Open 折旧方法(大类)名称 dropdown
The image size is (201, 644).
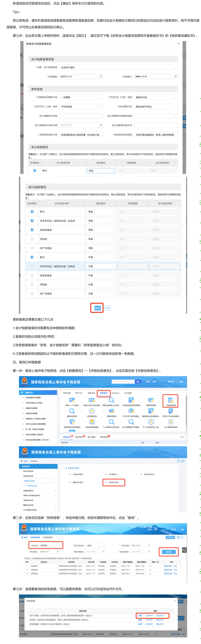[x=156, y=97]
